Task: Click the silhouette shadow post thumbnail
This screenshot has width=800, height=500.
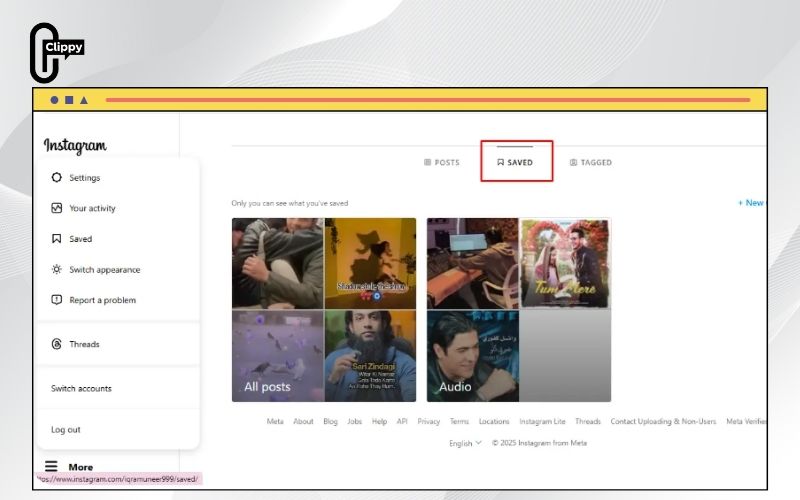Action: [x=370, y=263]
